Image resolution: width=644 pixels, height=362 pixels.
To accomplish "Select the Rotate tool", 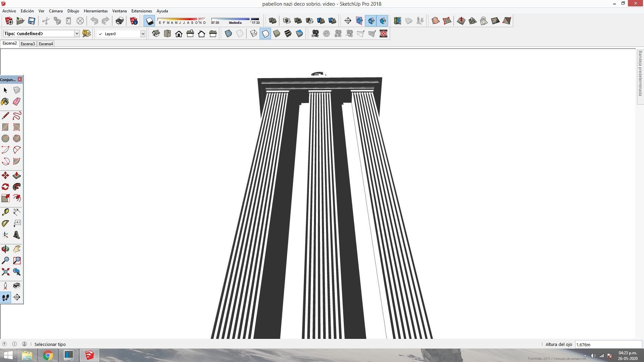I will pyautogui.click(x=5, y=187).
